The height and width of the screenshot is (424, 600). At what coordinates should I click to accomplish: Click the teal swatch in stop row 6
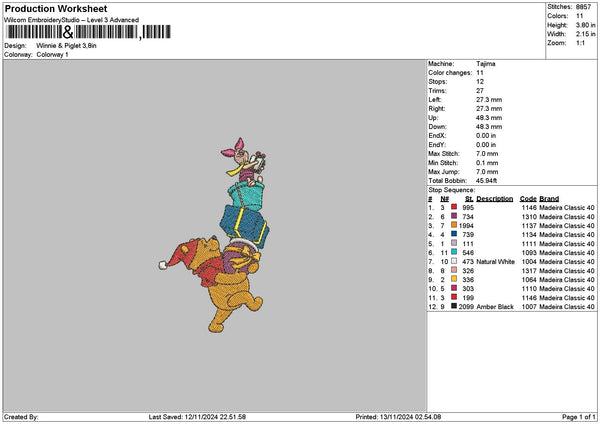[454, 252]
